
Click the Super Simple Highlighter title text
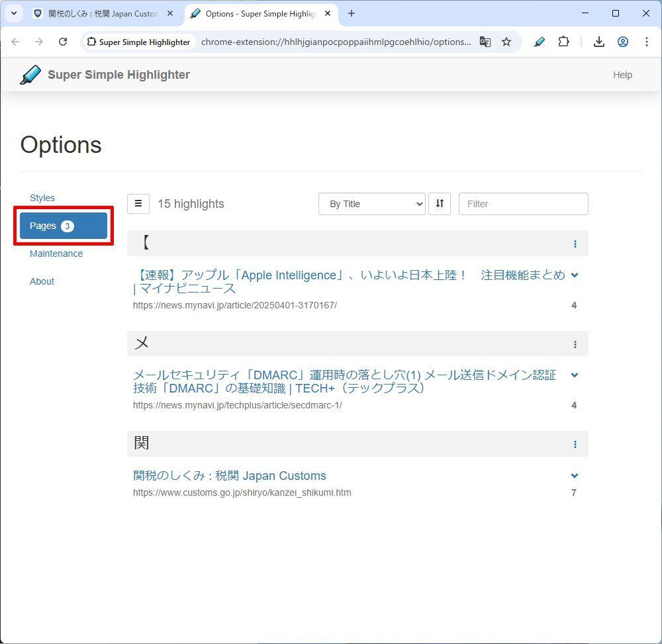(118, 75)
